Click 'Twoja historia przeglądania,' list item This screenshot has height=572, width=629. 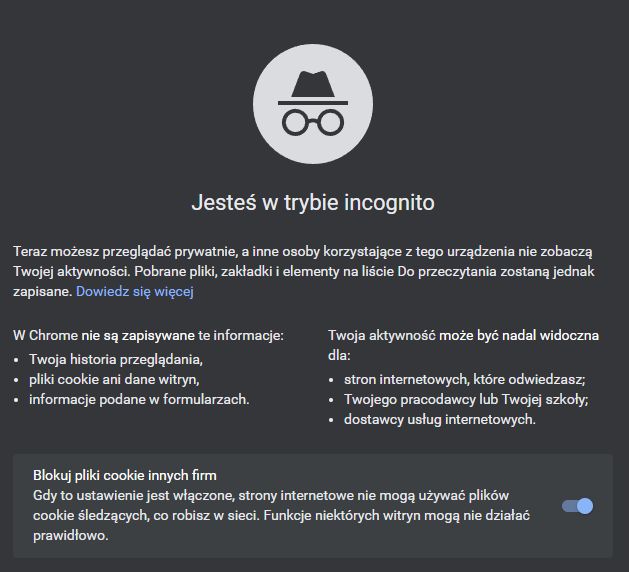pos(116,359)
